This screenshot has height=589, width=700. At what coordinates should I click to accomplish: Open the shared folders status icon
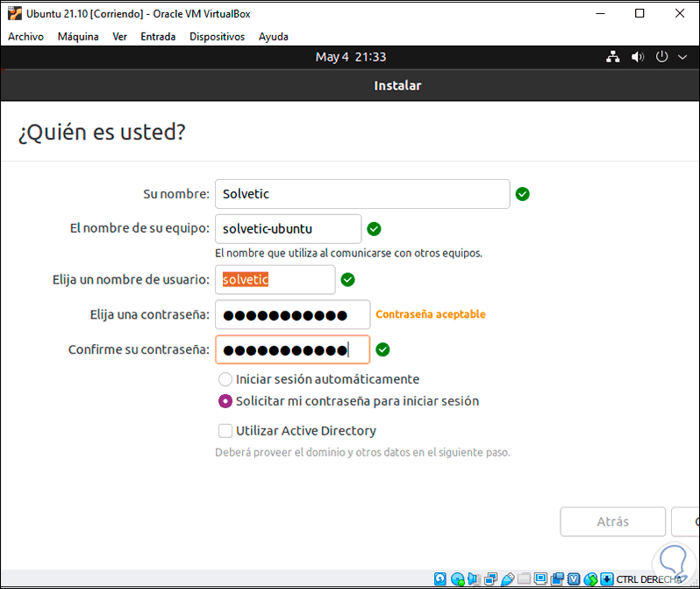point(524,579)
